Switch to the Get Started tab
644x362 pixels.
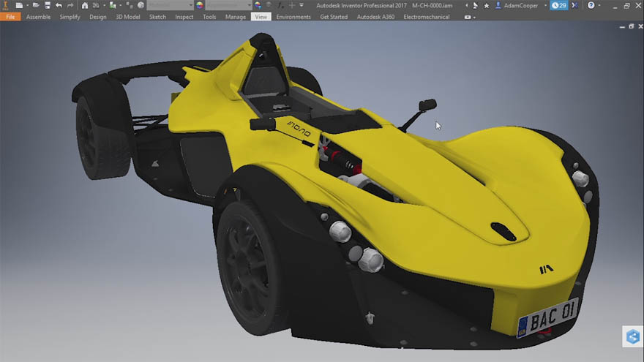click(334, 17)
